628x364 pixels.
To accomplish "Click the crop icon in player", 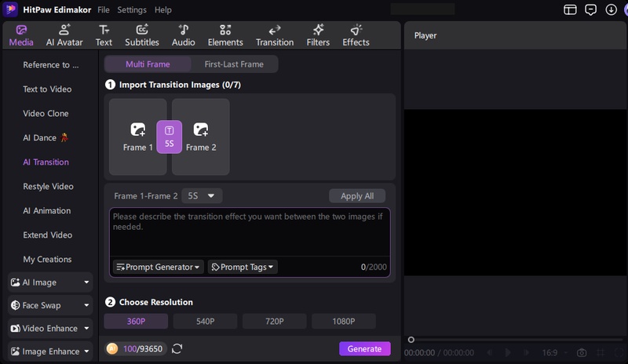I will [x=601, y=352].
